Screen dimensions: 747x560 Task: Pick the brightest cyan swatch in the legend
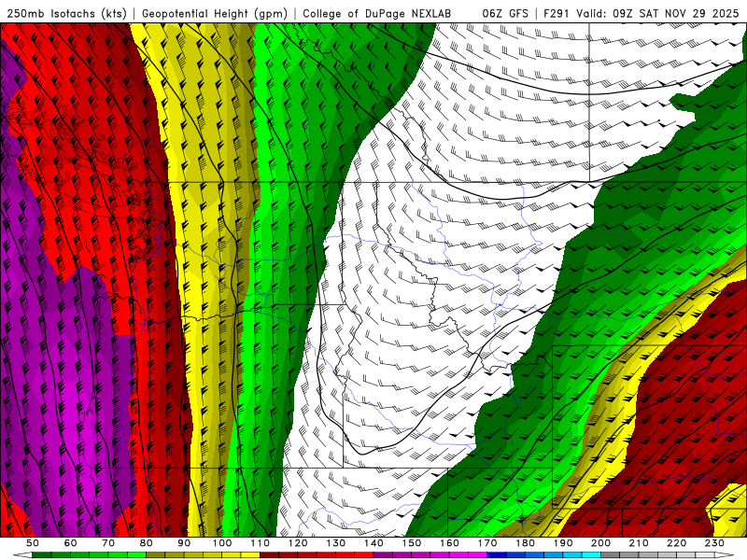591,555
